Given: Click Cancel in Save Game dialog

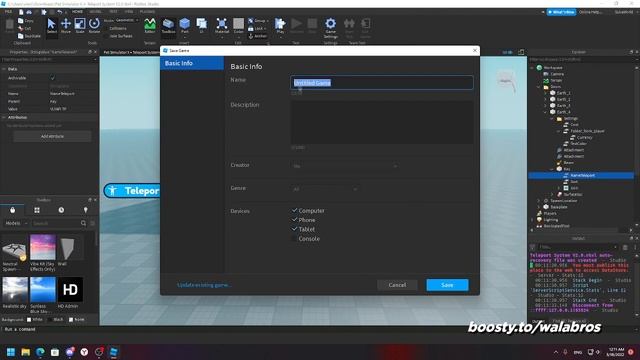Looking at the screenshot, I should (x=397, y=285).
